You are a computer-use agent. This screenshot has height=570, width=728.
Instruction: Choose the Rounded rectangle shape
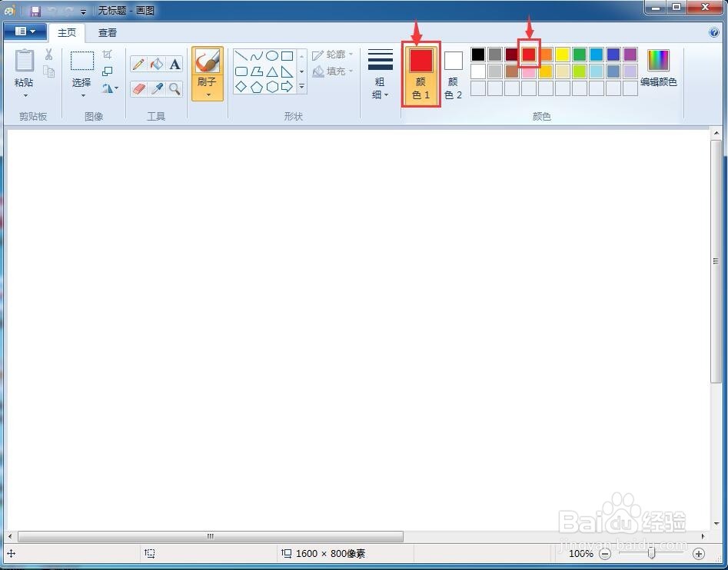[241, 71]
